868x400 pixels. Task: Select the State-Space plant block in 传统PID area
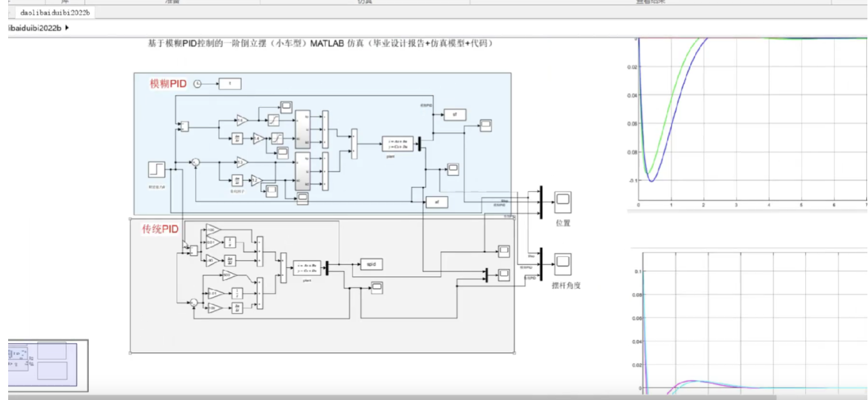pyautogui.click(x=306, y=267)
